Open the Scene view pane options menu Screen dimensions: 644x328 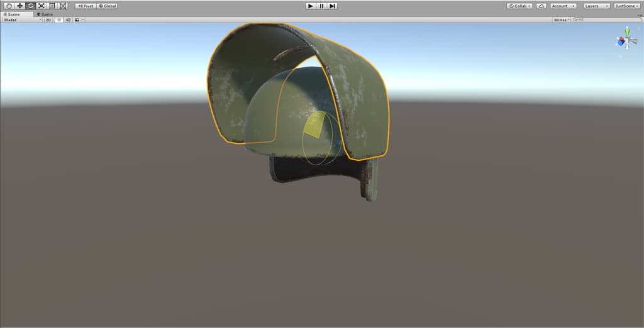(641, 15)
